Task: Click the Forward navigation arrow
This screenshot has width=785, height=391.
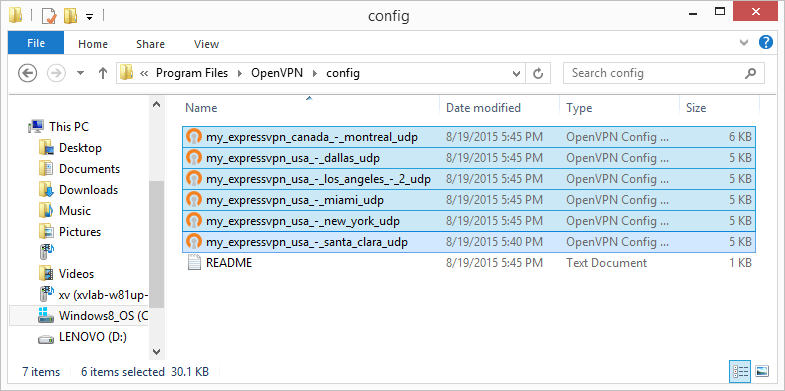Action: (x=56, y=74)
